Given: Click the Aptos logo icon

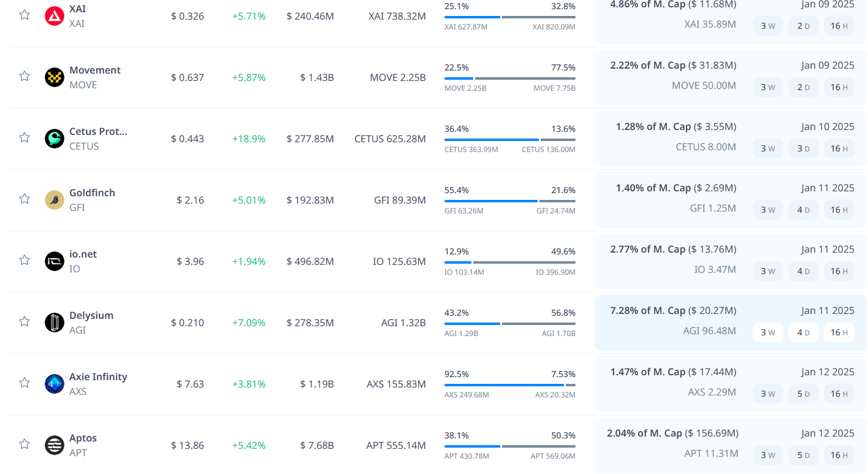Looking at the screenshot, I should click(x=55, y=445).
